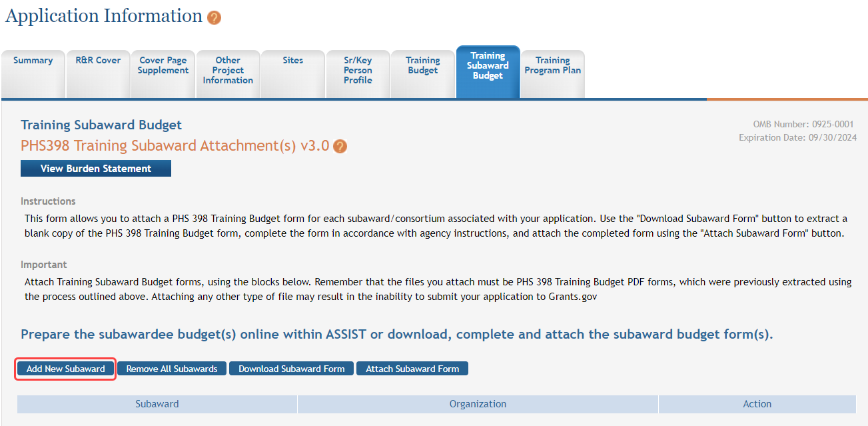
Task: Click the Download Subaward Form button
Action: pyautogui.click(x=291, y=369)
